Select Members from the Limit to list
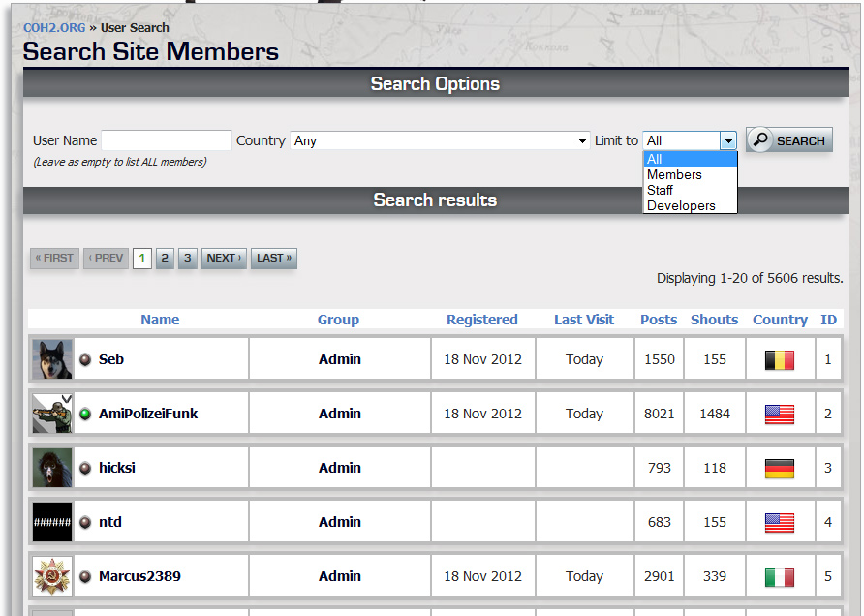Screen dimensions: 864x616 point(674,175)
